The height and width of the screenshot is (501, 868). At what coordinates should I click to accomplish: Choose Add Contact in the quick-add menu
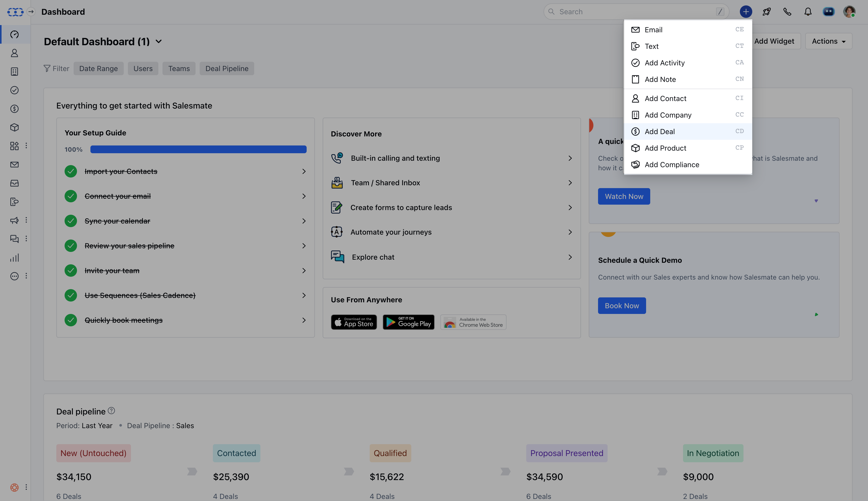click(x=688, y=98)
